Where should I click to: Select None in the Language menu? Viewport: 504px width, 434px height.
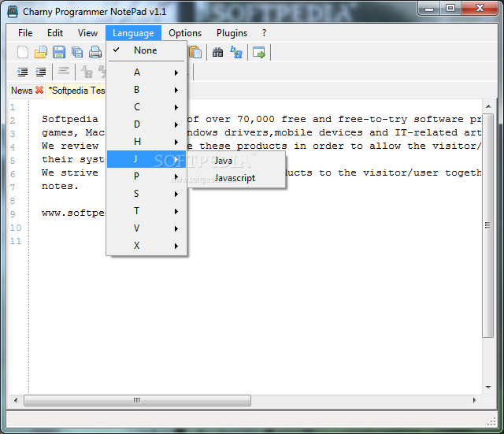pos(146,50)
